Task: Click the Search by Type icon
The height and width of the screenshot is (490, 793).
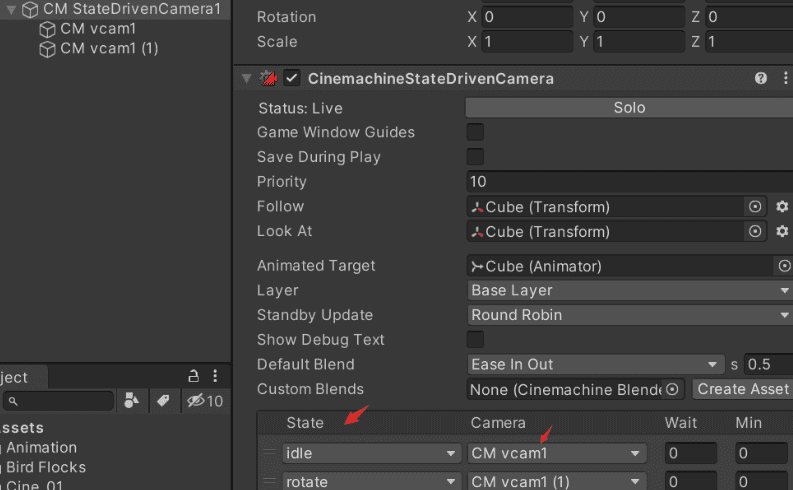Action: 132,401
